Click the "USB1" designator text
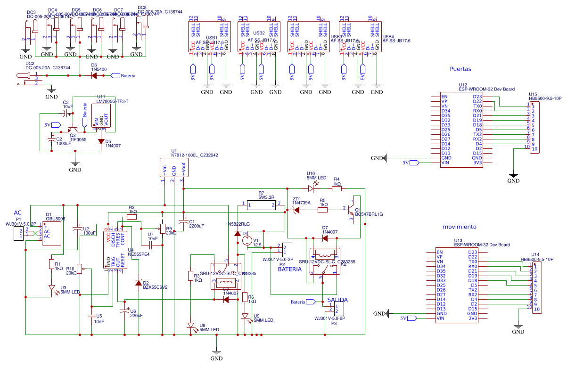This screenshot has height=392, width=567. point(212,37)
